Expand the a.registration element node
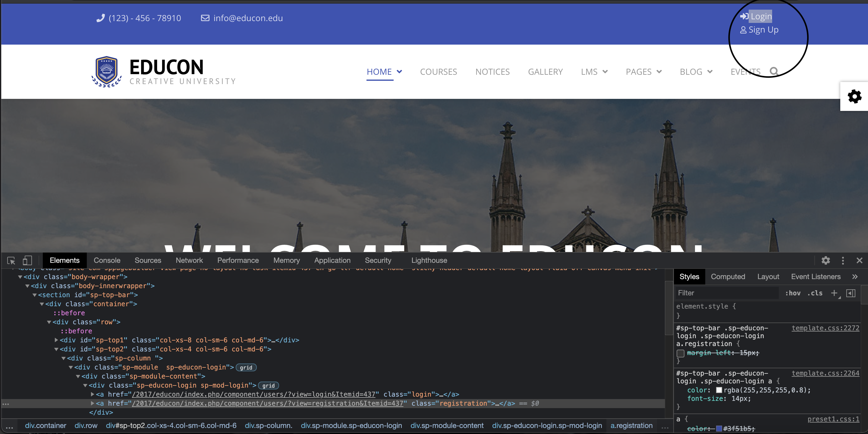This screenshot has height=434, width=868. pyautogui.click(x=93, y=403)
